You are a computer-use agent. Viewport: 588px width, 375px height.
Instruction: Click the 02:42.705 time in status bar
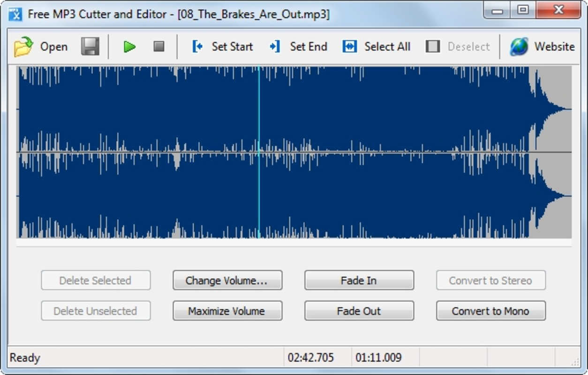tap(311, 358)
